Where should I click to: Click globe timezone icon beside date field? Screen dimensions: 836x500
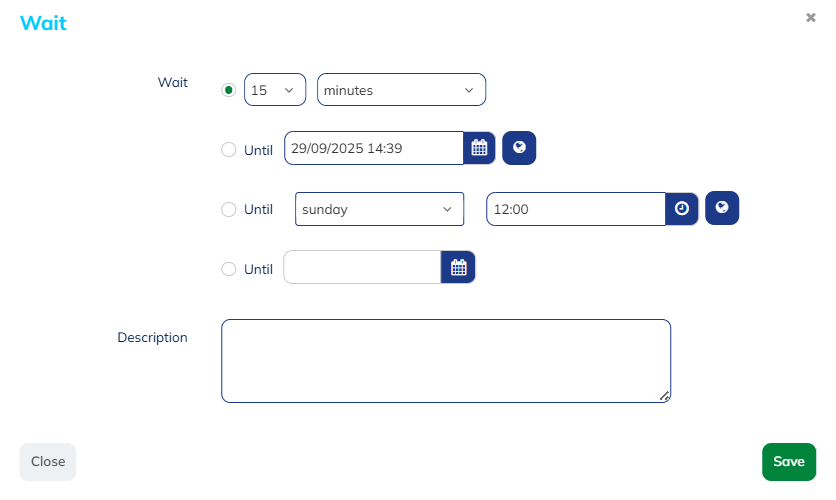tap(519, 148)
